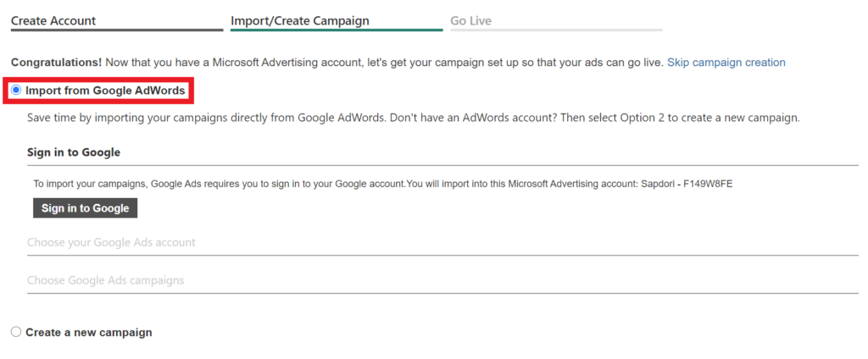Expand the Choose Google Ads campaigns section
Viewport: 868px width, 359px height.
point(105,279)
